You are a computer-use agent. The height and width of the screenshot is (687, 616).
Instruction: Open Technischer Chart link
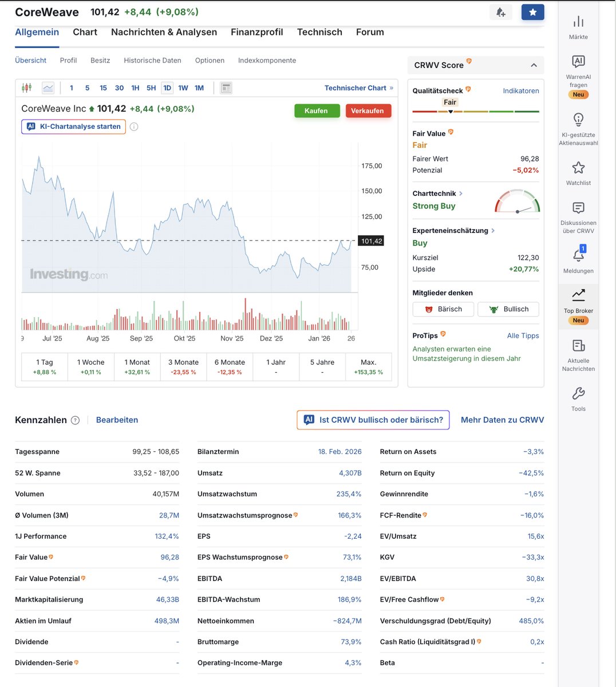tap(359, 88)
